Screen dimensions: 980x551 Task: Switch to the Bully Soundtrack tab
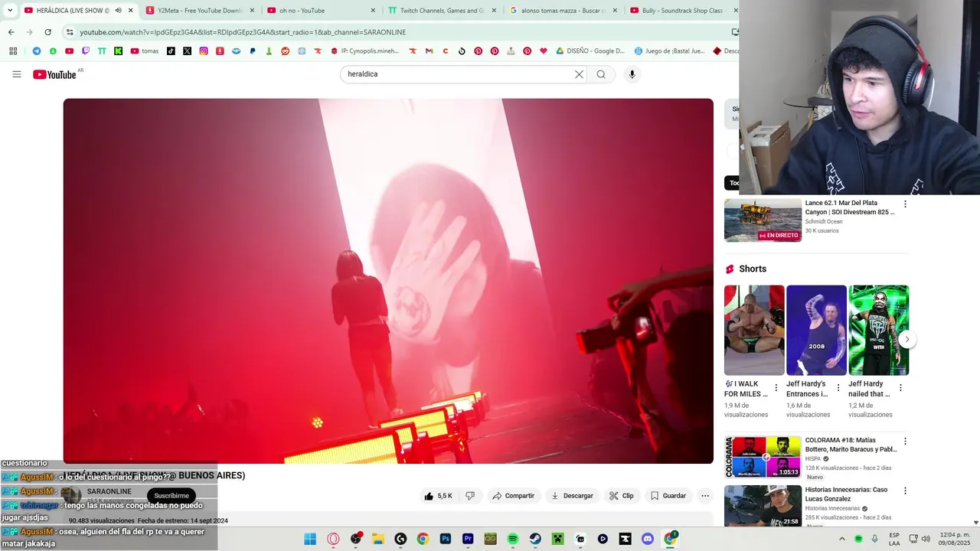[683, 11]
